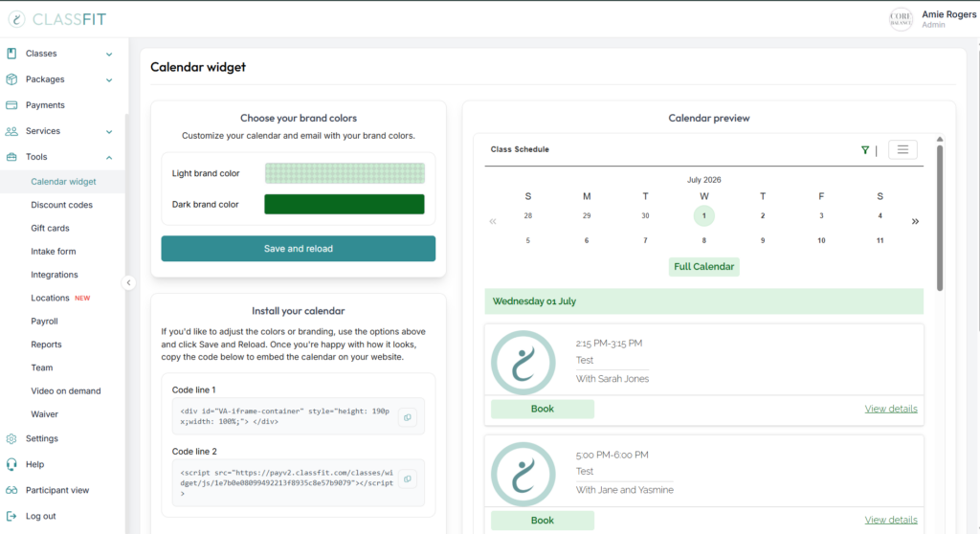
Task: Book the 5:00 PM Test class
Action: pos(543,521)
